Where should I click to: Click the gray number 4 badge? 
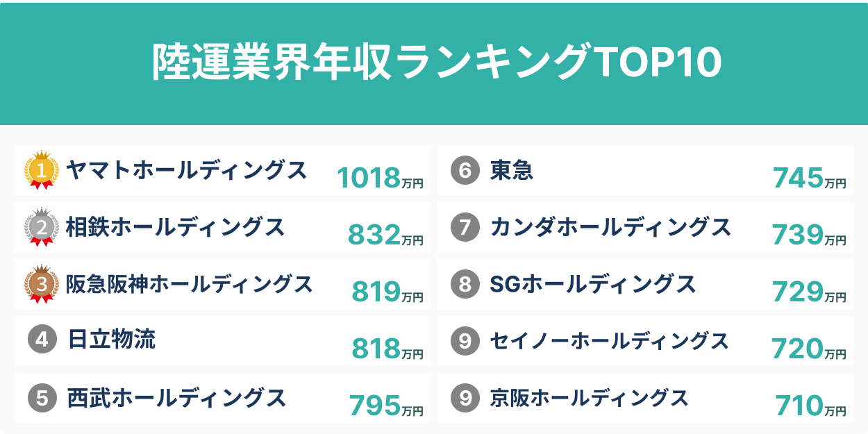42,340
